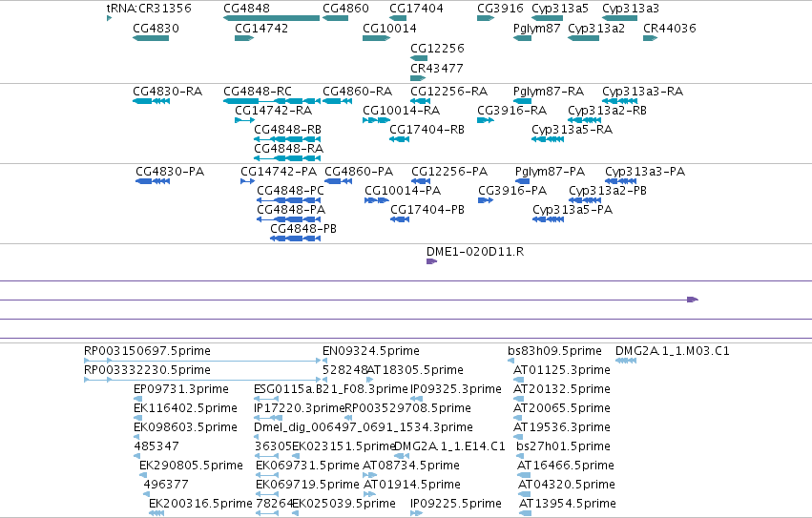The height and width of the screenshot is (518, 812).
Task: Select the IP09325.3prime EST label
Action: (456, 389)
